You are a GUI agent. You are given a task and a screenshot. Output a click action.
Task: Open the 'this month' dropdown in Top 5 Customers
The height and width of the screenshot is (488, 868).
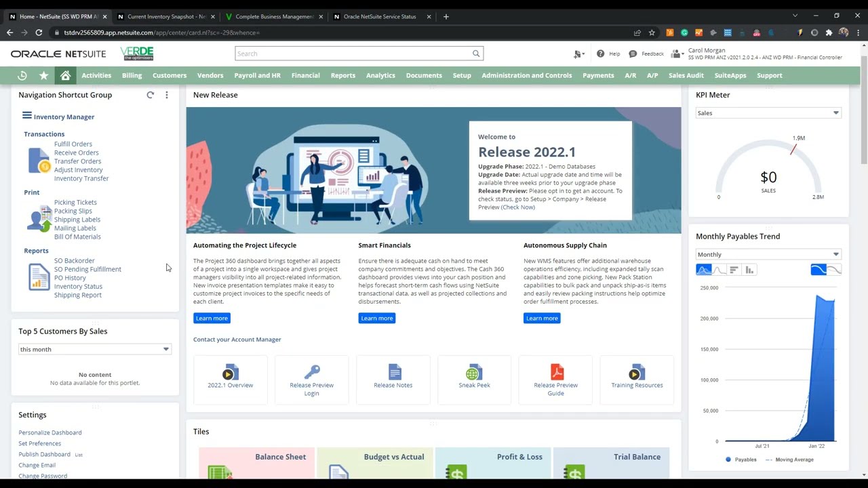(94, 349)
